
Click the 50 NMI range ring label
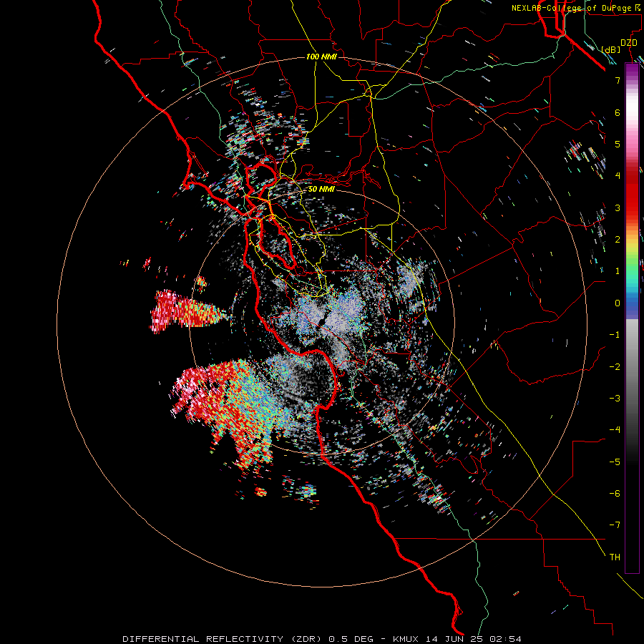321,190
